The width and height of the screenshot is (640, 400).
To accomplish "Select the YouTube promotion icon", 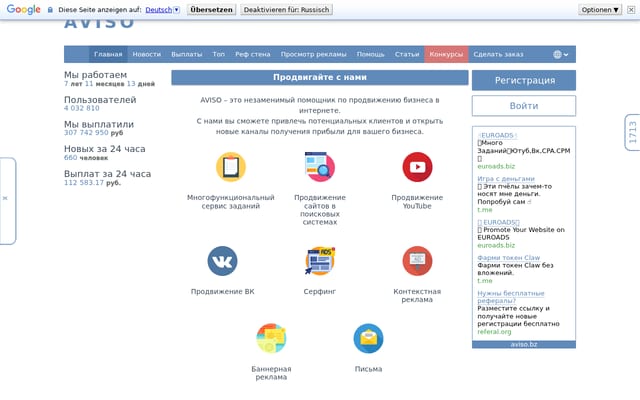I will coord(417,167).
